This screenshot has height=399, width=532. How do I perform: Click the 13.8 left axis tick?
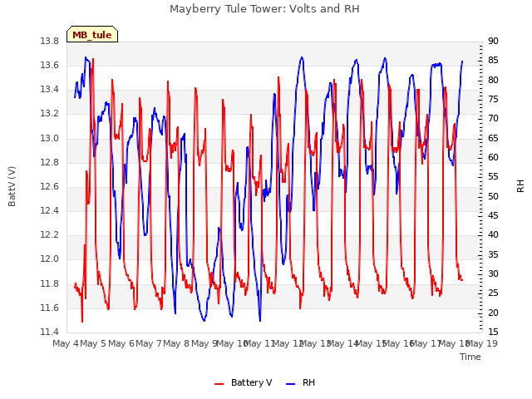click(x=50, y=41)
